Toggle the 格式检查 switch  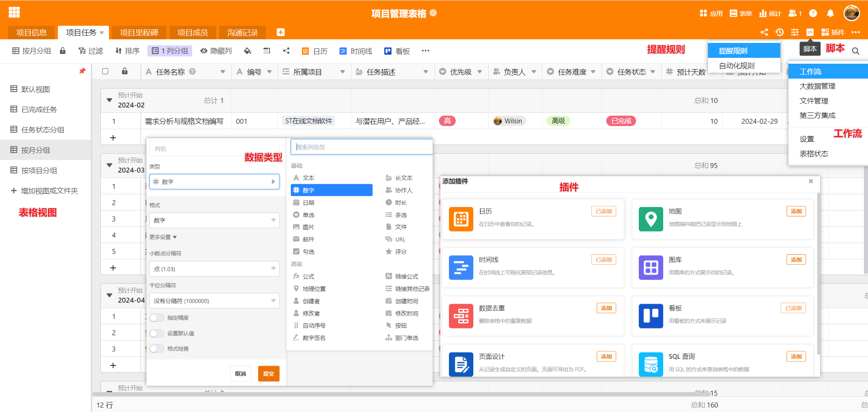pyautogui.click(x=156, y=349)
